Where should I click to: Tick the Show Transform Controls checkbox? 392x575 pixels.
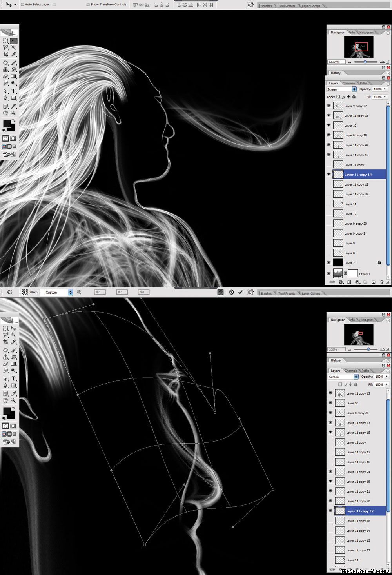(x=88, y=5)
